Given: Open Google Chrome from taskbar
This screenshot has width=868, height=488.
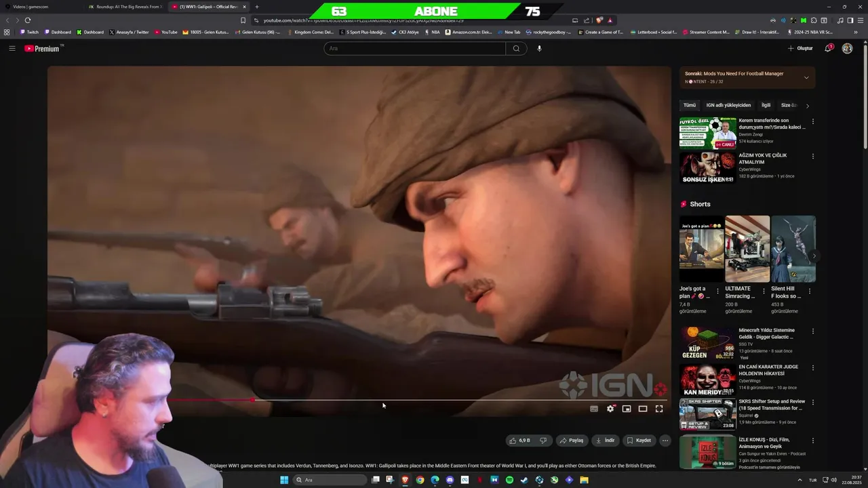Looking at the screenshot, I should (x=420, y=480).
